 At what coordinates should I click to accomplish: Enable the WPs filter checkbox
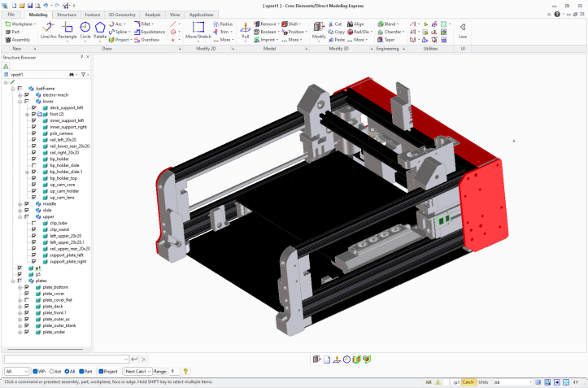click(36, 371)
